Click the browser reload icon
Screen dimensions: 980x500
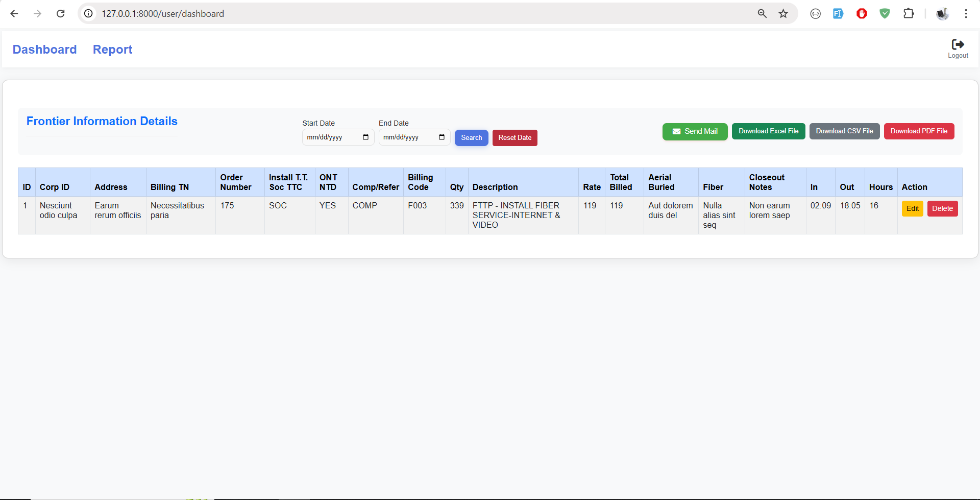tap(61, 14)
